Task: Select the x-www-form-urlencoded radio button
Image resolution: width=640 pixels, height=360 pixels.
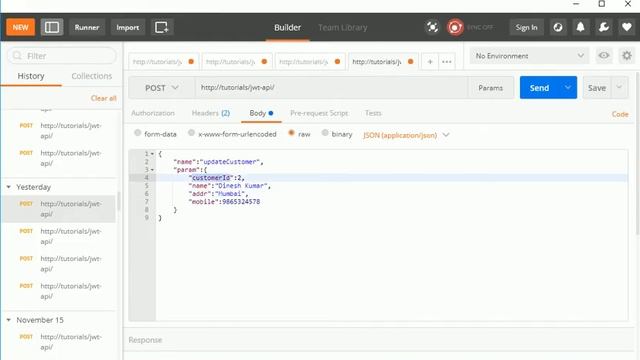Action: point(191,133)
